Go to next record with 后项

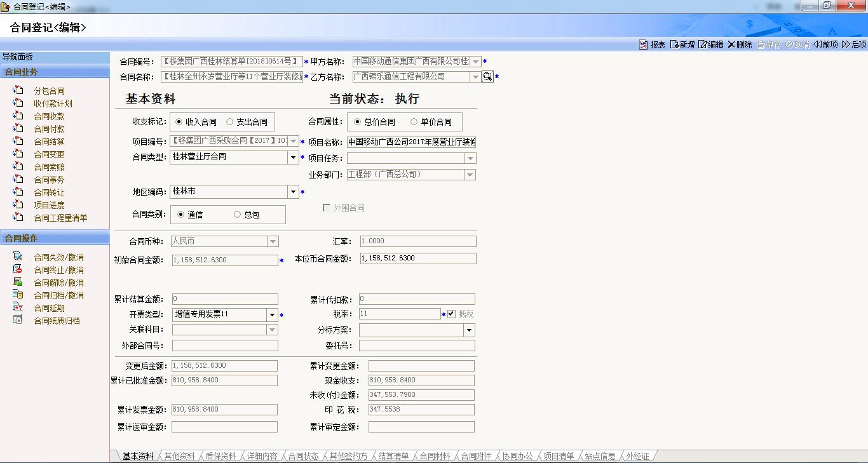[854, 44]
